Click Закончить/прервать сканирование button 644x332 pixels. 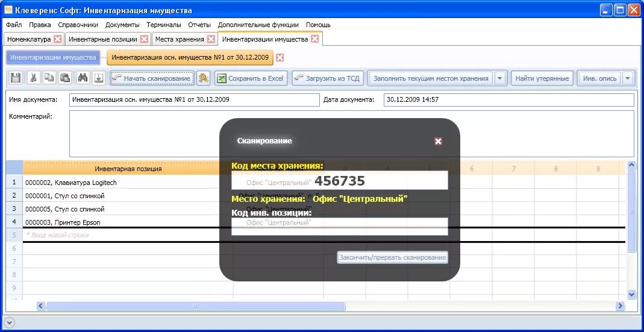click(392, 258)
